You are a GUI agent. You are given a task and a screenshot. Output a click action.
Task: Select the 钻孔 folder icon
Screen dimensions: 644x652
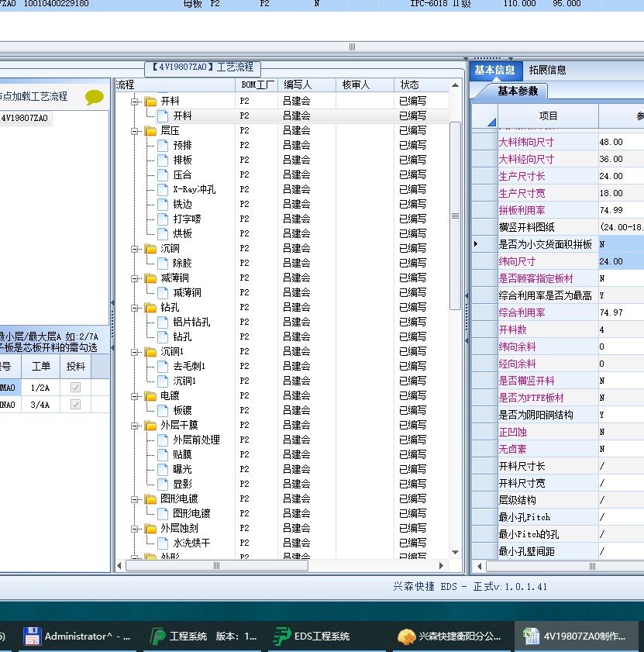click(x=150, y=307)
